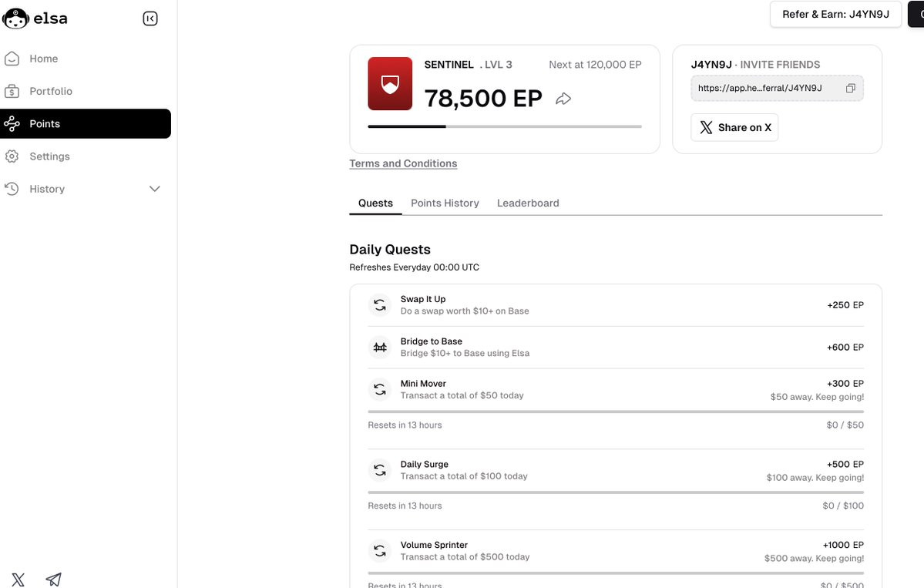Image resolution: width=924 pixels, height=588 pixels.
Task: Collapse the sidebar with the toggle icon
Action: (150, 18)
